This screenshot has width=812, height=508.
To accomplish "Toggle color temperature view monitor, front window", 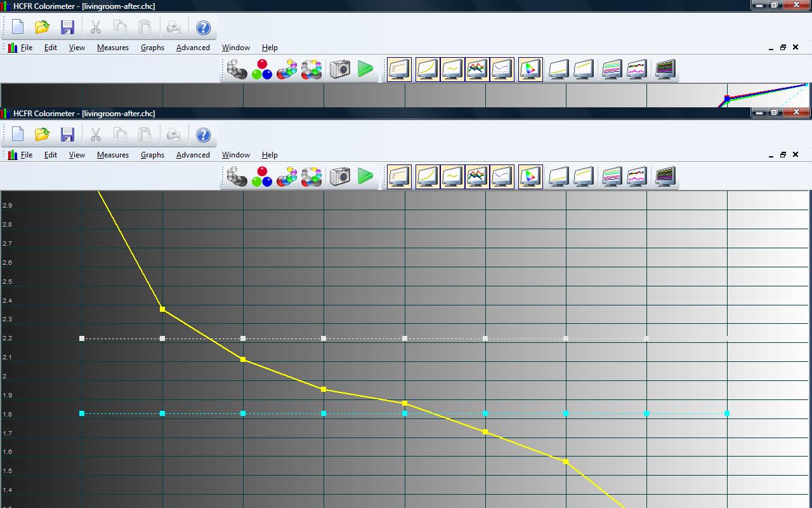I will pos(502,177).
